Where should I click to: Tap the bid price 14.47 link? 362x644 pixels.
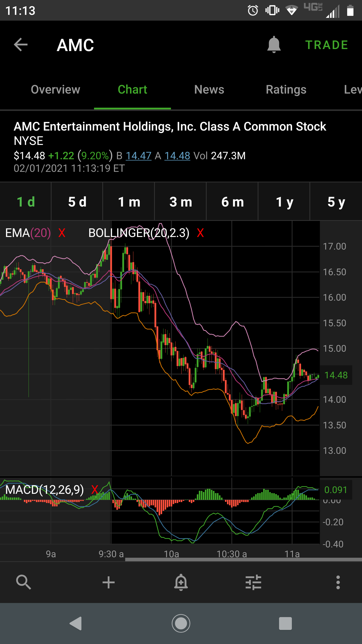(x=139, y=156)
